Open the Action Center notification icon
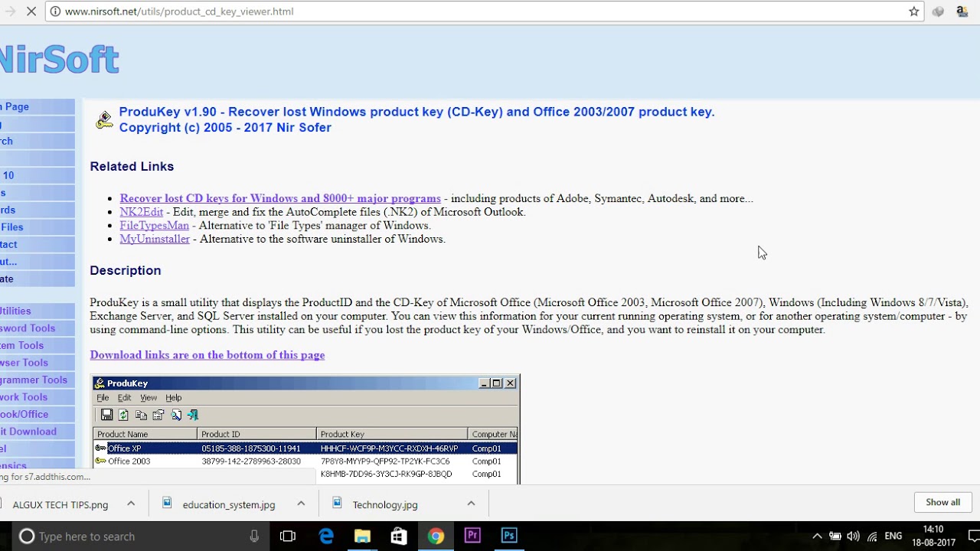The height and width of the screenshot is (551, 980). click(x=973, y=536)
